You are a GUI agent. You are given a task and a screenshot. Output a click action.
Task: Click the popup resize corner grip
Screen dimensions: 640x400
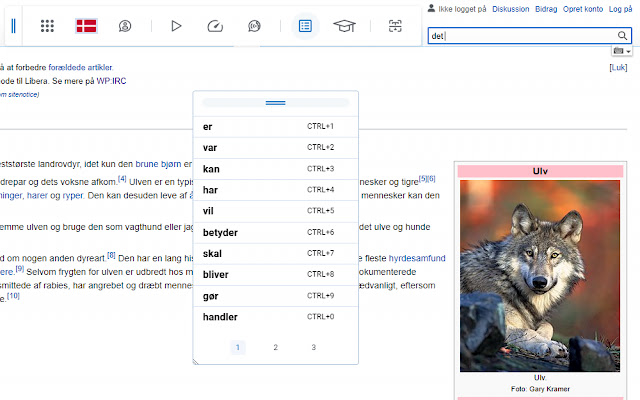(x=196, y=361)
